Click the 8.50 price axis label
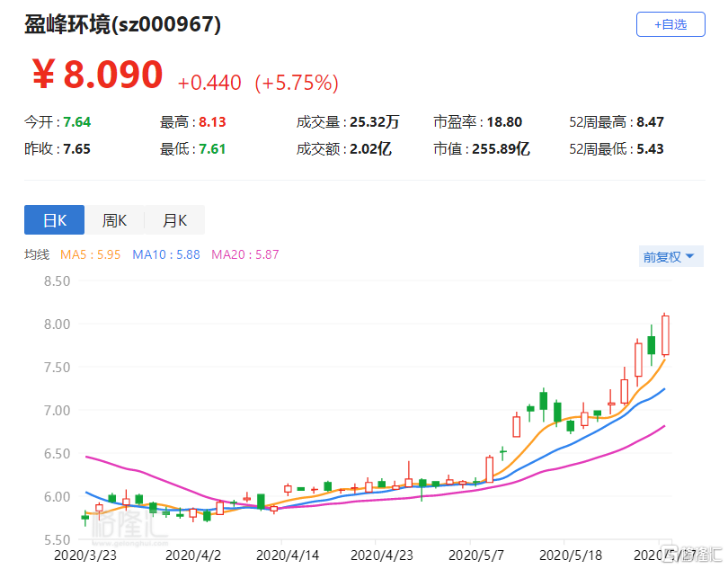The image size is (728, 569). 58,281
